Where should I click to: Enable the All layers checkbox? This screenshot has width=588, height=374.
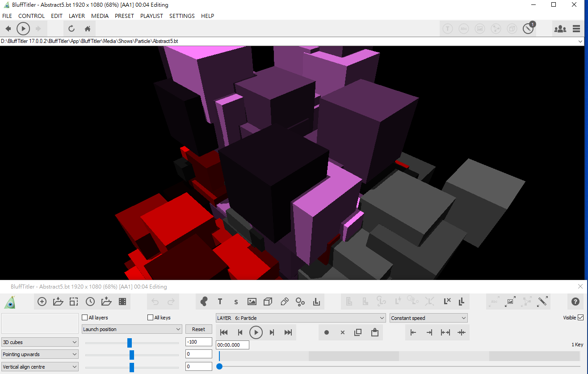point(85,318)
